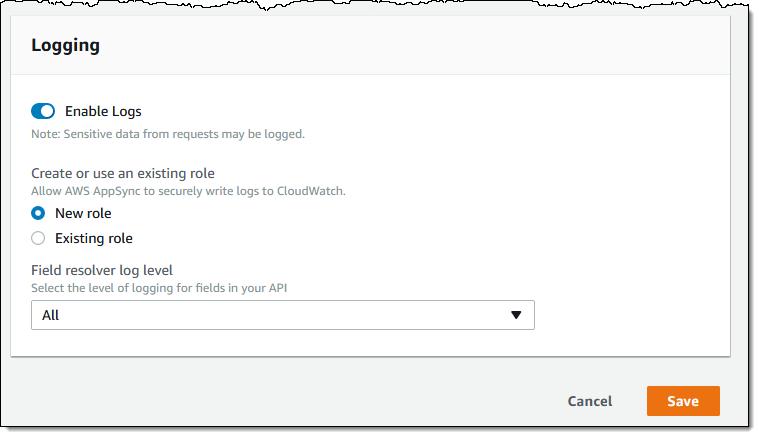This screenshot has height=437, width=759.
Task: Click the Create or use an existing role heading
Action: click(123, 174)
